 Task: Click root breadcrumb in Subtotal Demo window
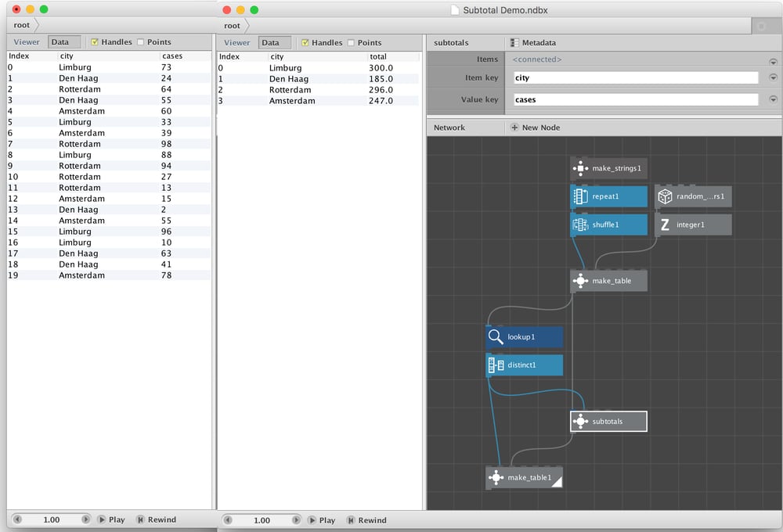(x=232, y=26)
